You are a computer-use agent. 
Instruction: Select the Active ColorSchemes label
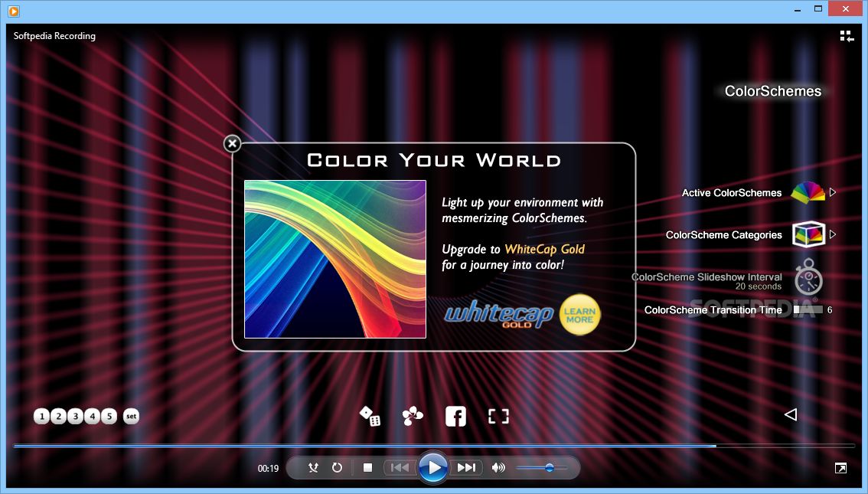(731, 193)
